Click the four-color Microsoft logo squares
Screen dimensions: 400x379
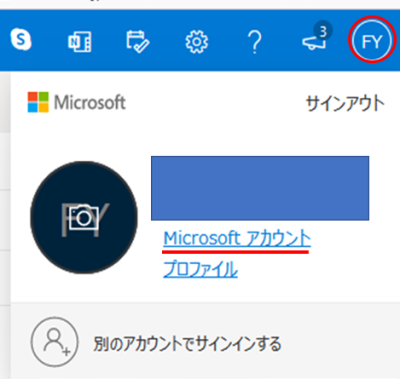point(38,102)
